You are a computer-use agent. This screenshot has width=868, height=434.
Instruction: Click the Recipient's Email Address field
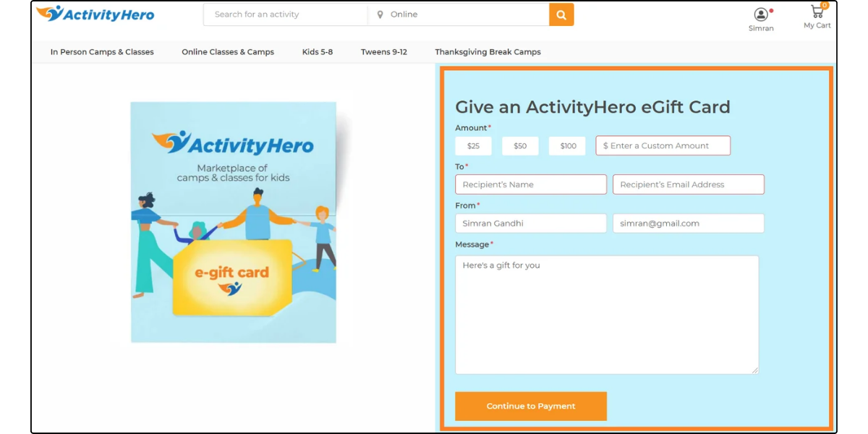[x=689, y=184]
